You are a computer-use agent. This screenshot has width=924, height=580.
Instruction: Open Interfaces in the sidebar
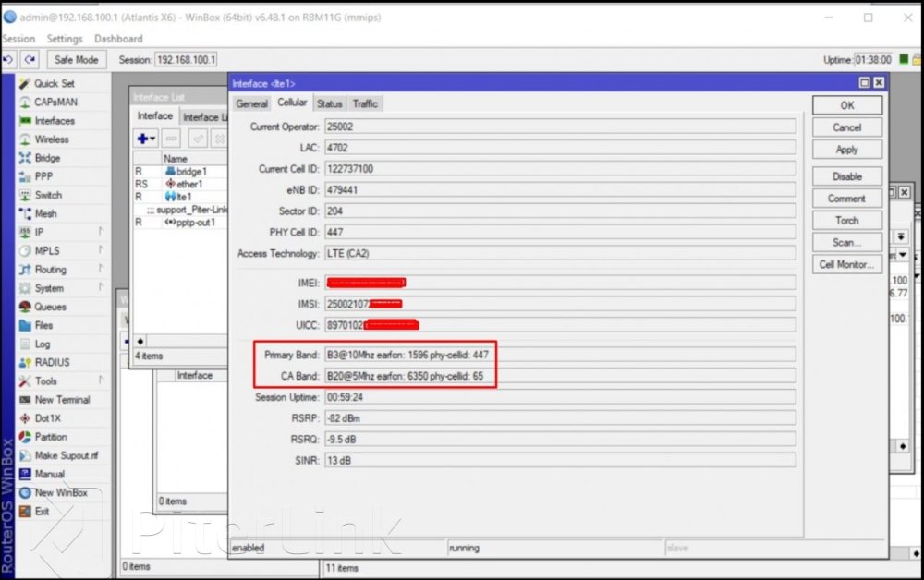tap(55, 121)
